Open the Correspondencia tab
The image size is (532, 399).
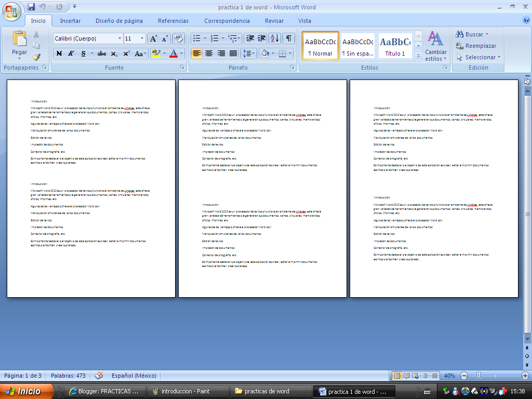click(x=227, y=21)
